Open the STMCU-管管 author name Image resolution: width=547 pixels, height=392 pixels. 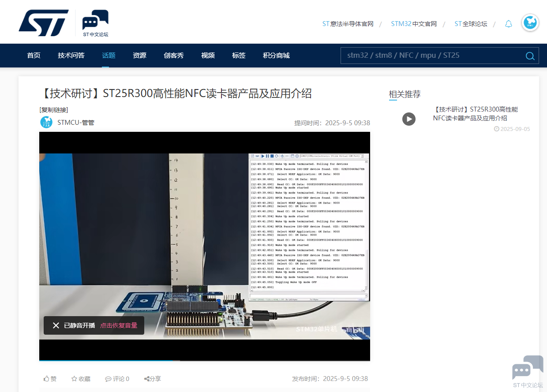coord(76,123)
